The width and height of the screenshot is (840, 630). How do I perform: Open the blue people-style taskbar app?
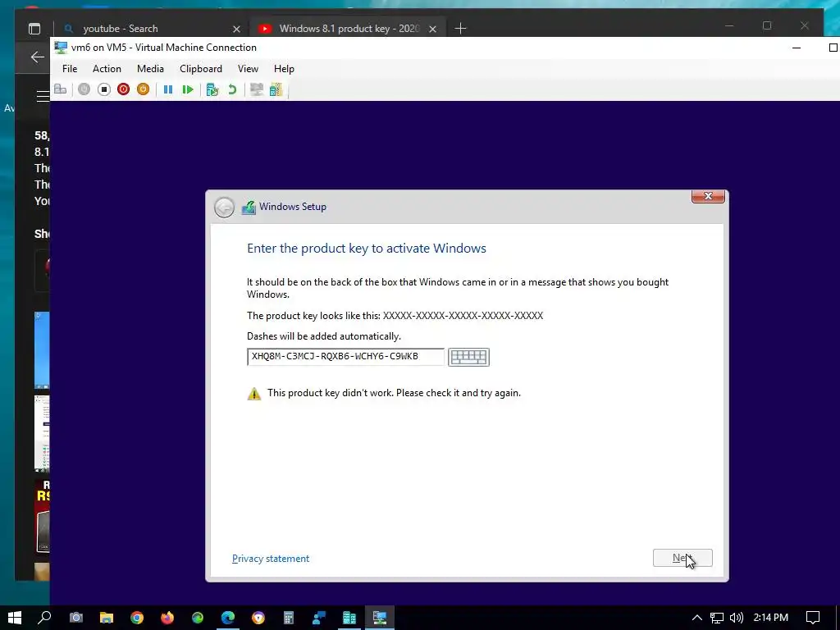(x=319, y=618)
